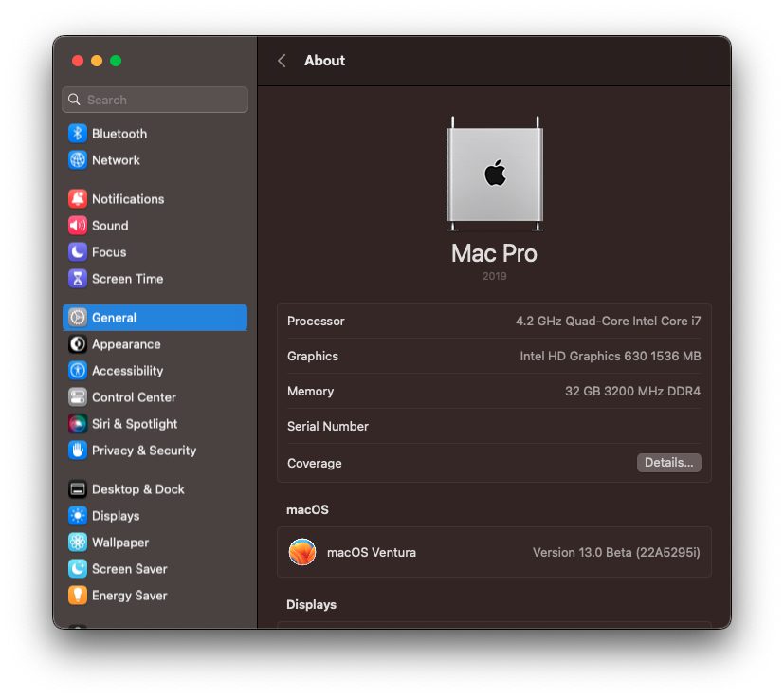Click the macOS Ventura logo icon
The height and width of the screenshot is (699, 784).
pos(302,552)
